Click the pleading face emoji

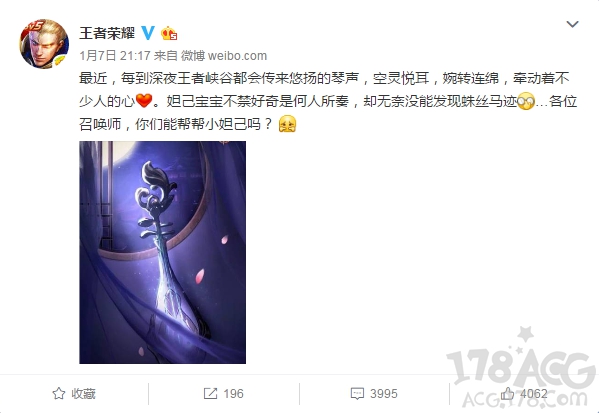tap(287, 124)
